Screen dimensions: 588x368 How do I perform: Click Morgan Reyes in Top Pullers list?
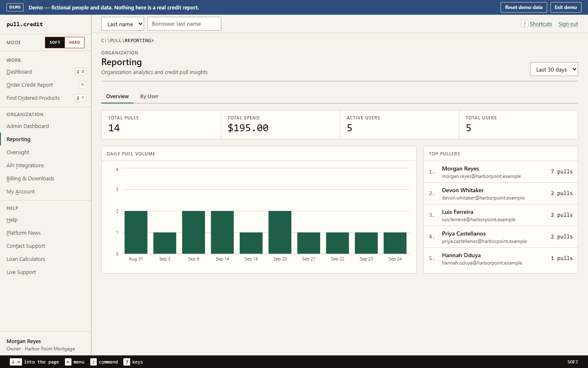point(501,172)
